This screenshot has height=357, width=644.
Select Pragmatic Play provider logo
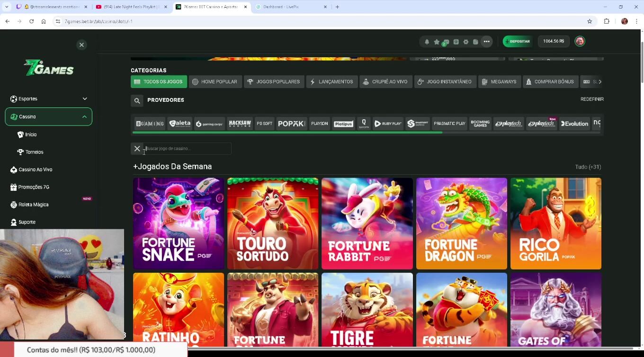[x=449, y=124]
